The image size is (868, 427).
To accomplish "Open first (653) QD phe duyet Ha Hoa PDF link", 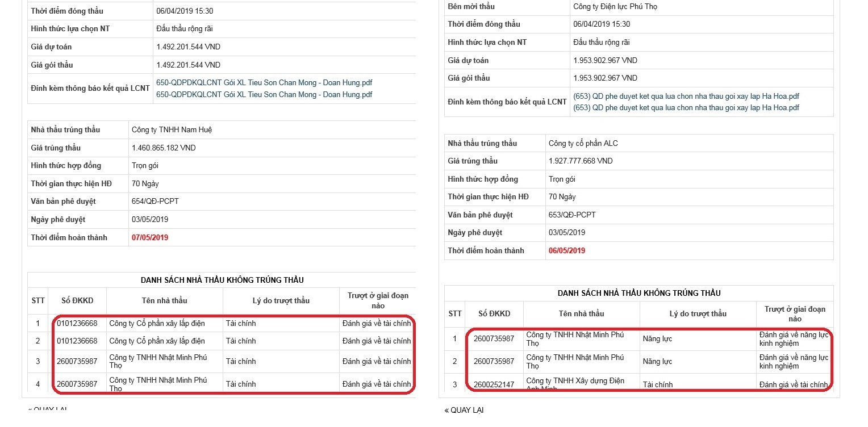I will (686, 97).
